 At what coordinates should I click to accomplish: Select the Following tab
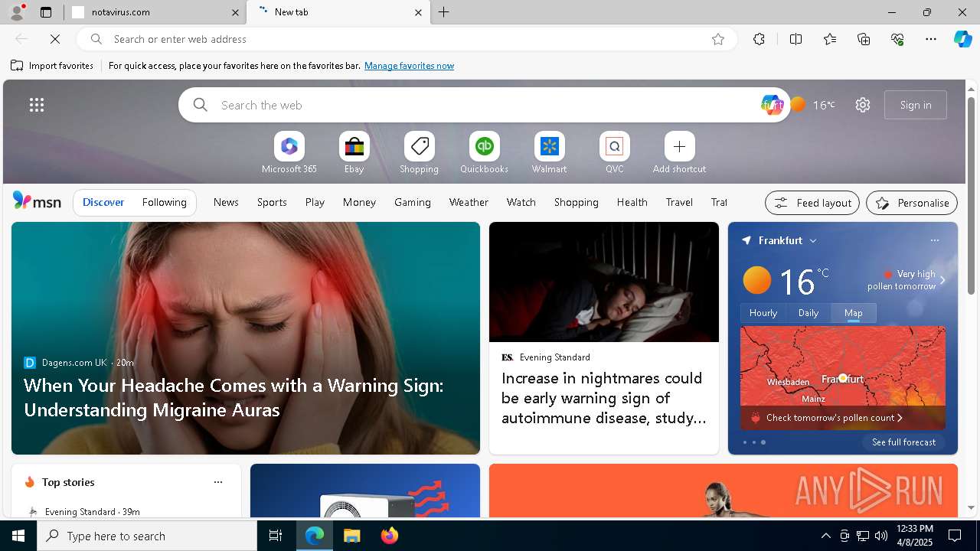[x=164, y=202]
